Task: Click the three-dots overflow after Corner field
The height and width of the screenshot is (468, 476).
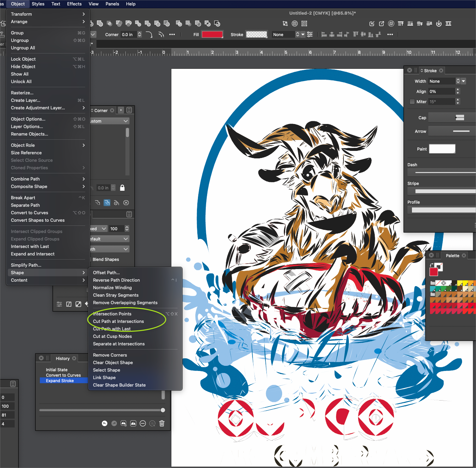Action: tap(172, 34)
